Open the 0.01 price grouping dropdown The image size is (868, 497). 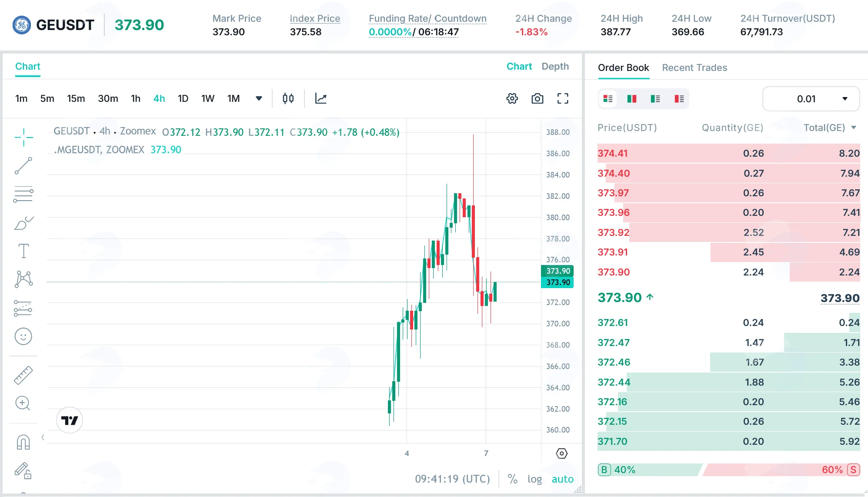click(x=811, y=99)
